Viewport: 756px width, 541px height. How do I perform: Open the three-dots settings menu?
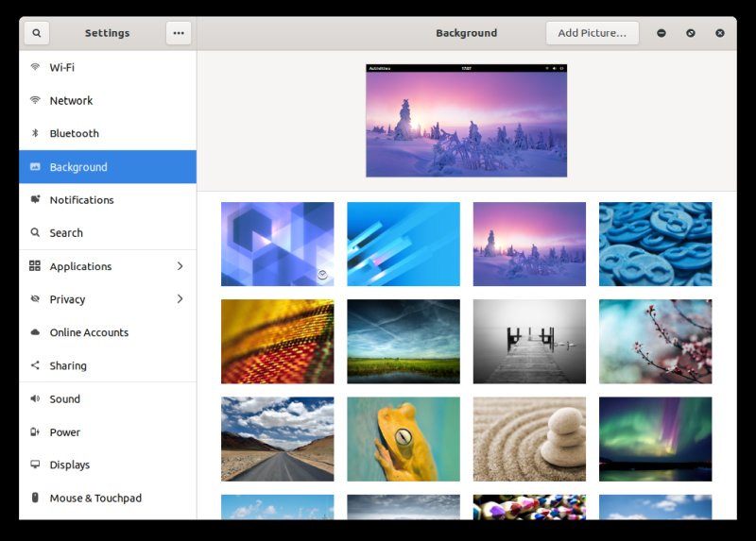(178, 33)
